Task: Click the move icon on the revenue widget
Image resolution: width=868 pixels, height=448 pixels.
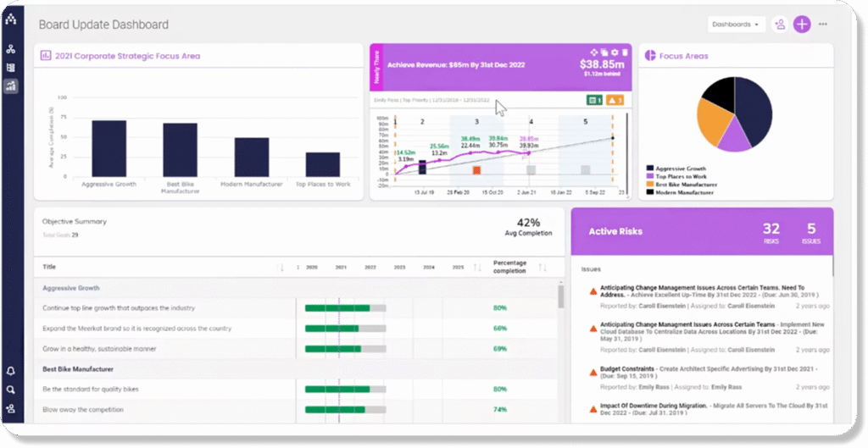Action: (594, 53)
